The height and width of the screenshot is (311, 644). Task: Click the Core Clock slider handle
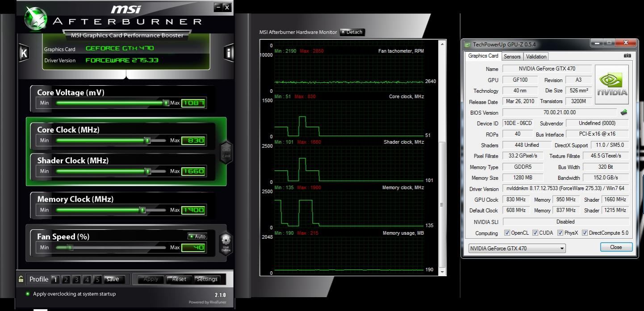(147, 141)
